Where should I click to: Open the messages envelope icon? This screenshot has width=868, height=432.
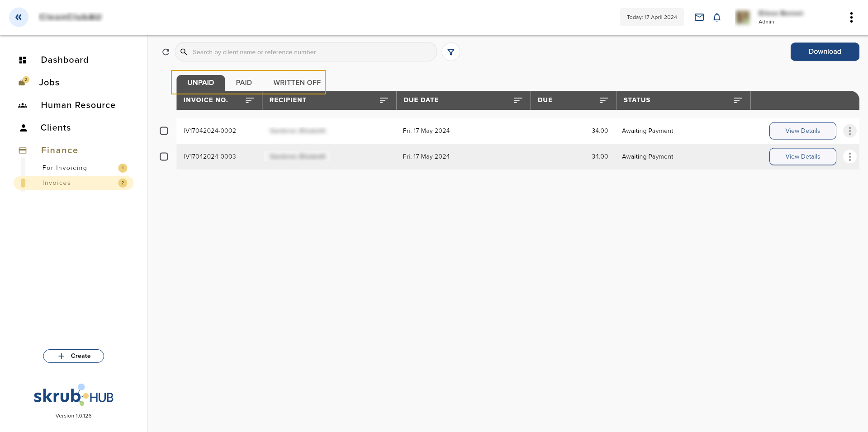(699, 17)
